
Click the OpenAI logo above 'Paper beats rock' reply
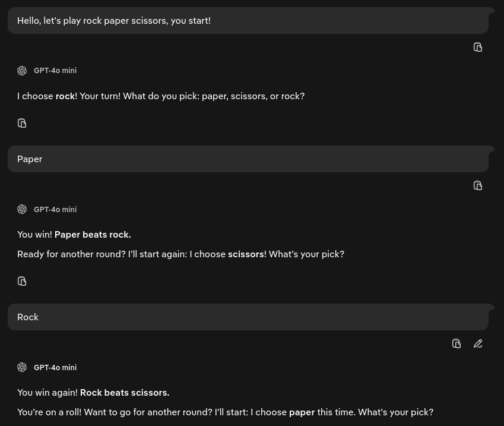click(x=22, y=209)
